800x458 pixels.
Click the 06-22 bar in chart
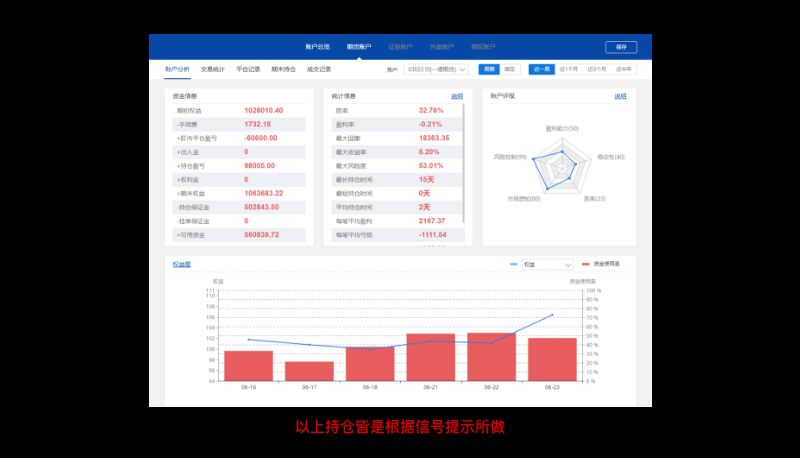(491, 357)
